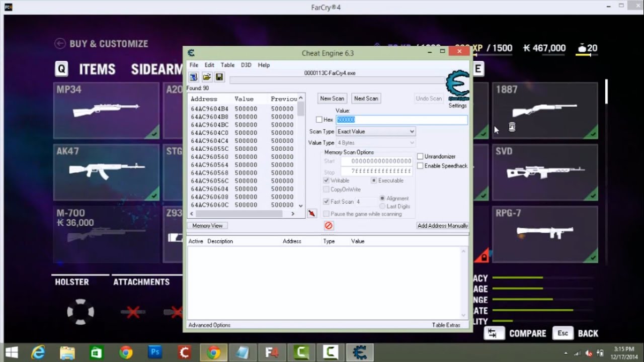Viewport: 644px width, 362px height.
Task: Select the Last Digits radio button
Action: pos(382,206)
